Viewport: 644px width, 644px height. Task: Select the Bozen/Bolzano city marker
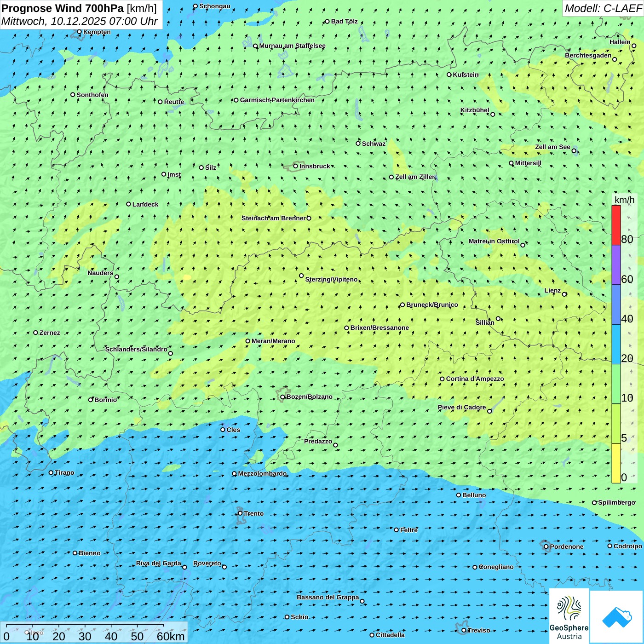tap(283, 397)
